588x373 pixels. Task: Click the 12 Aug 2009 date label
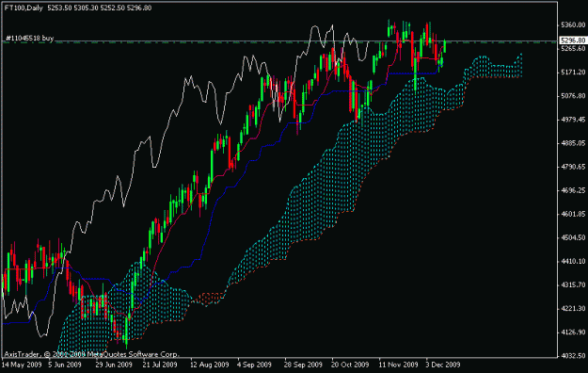[x=209, y=365]
